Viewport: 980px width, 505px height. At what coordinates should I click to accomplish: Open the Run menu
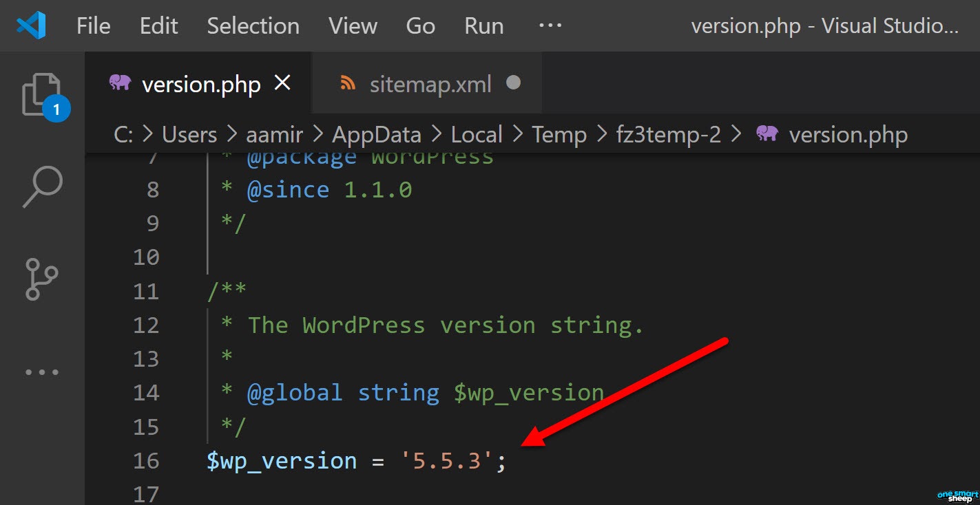(483, 26)
